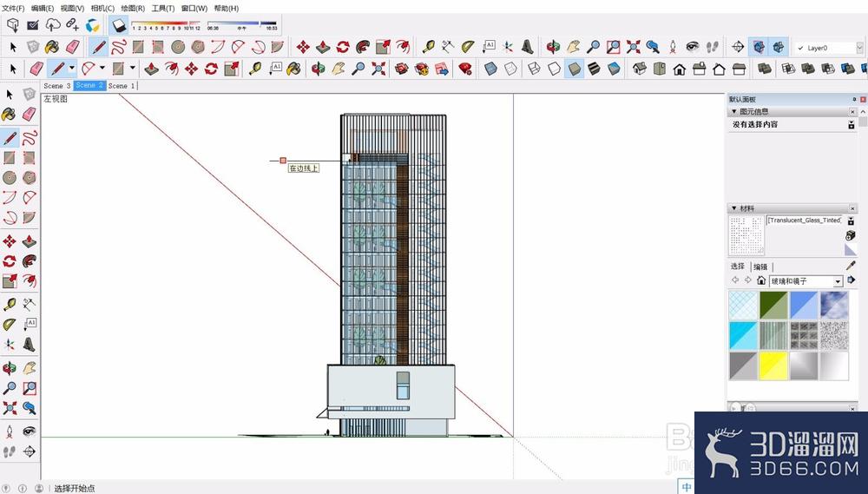Enable Wireframe face style
Viewport: 868px width, 494px height.
[x=534, y=69]
